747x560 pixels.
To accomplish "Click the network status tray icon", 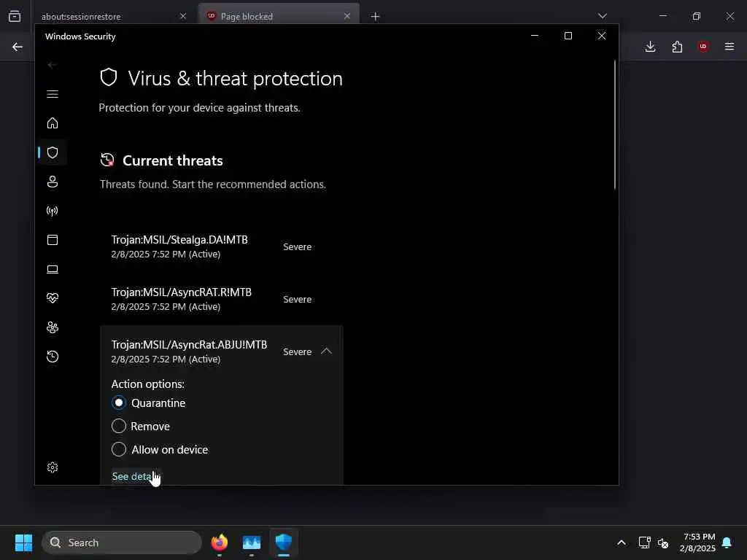I will tap(644, 542).
